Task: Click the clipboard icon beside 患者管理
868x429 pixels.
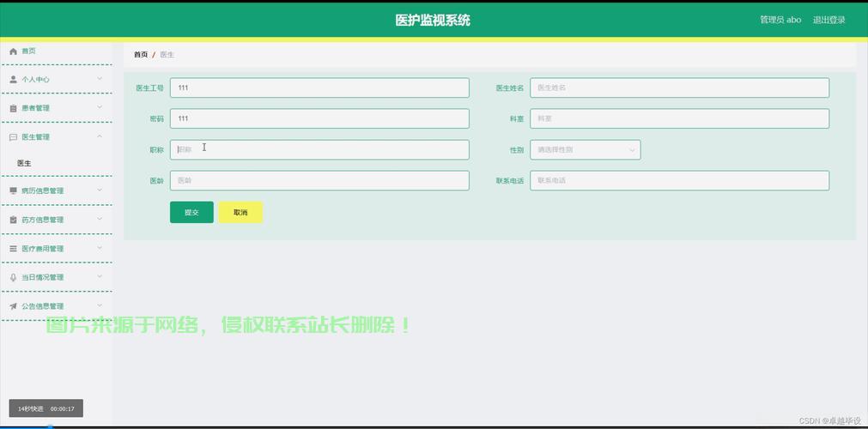Action: pos(13,108)
